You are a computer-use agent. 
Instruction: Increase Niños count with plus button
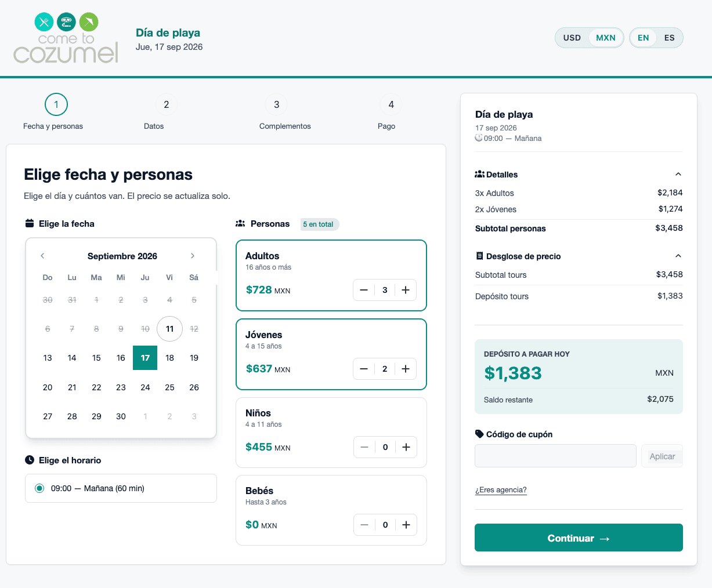pos(406,447)
